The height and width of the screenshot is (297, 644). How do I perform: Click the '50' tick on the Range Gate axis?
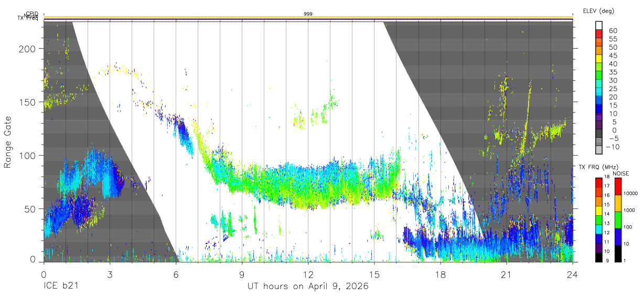[30, 208]
